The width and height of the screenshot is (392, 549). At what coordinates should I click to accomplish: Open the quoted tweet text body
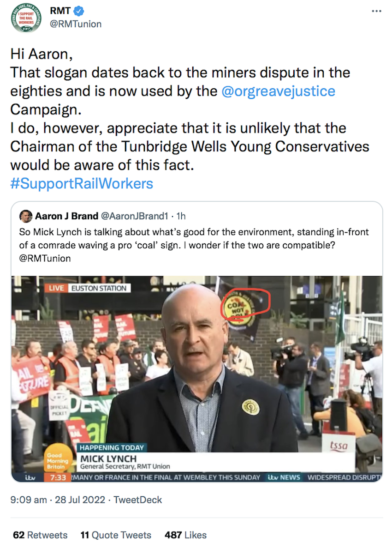194,245
